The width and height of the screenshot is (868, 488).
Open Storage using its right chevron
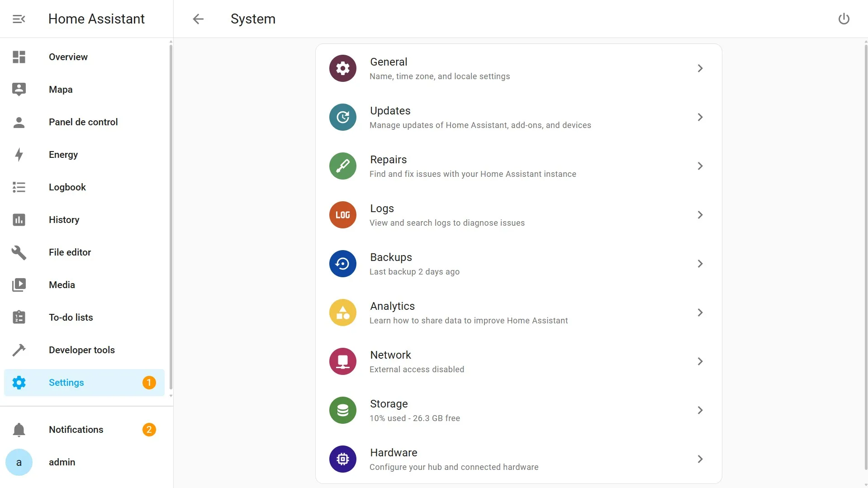coord(700,410)
